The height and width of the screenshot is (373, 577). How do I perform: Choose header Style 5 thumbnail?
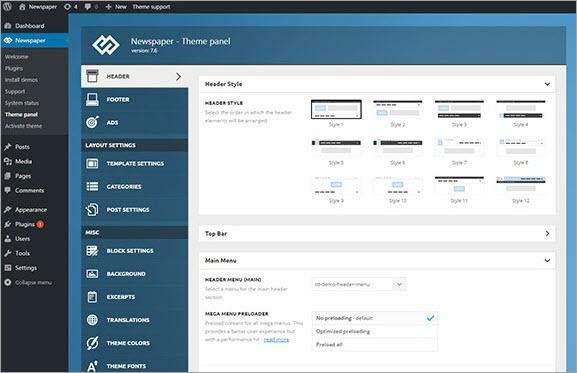(336, 147)
